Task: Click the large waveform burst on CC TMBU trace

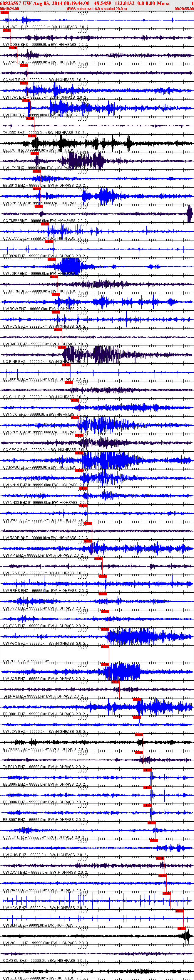Action: (190, 214)
